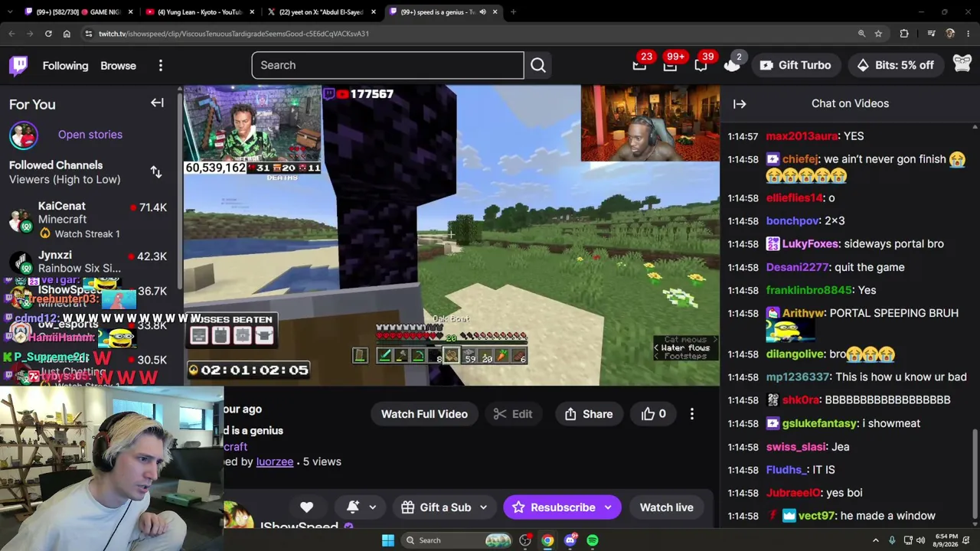The image size is (980, 551).
Task: Click the Edit clip button
Action: [513, 414]
